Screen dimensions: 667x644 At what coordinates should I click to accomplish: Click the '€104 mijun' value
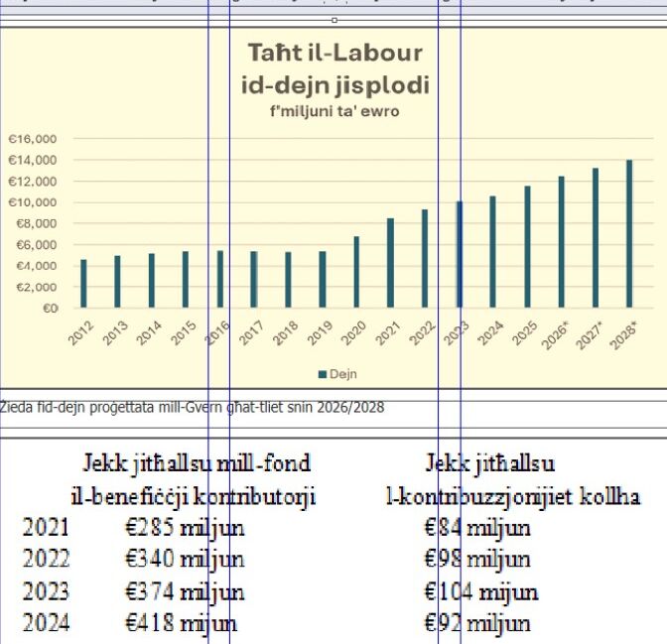[480, 592]
